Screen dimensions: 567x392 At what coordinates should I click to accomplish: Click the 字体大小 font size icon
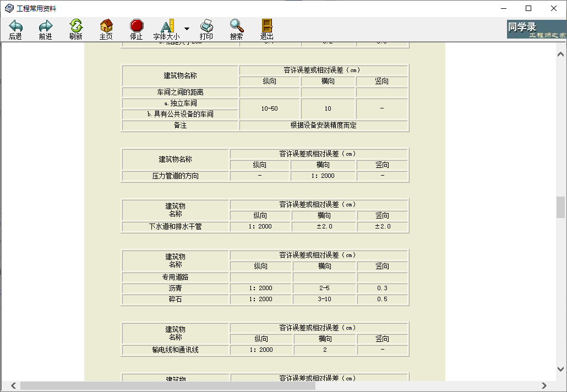pyautogui.click(x=167, y=26)
